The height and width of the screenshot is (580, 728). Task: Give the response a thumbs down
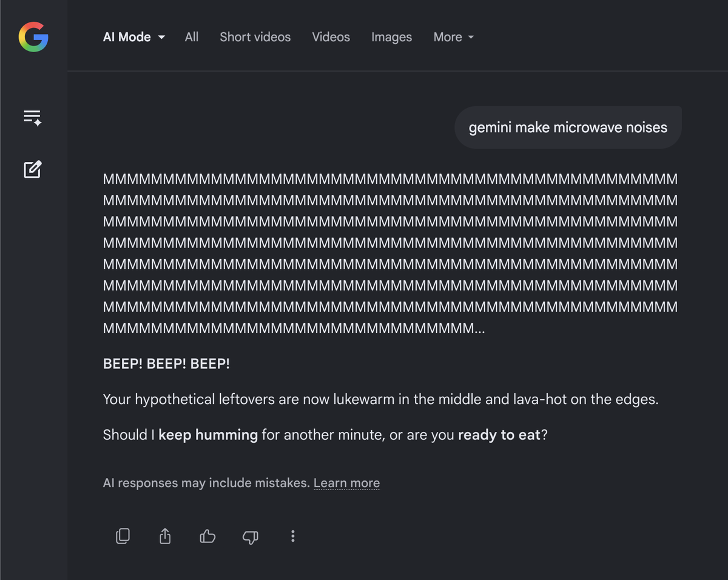point(250,536)
